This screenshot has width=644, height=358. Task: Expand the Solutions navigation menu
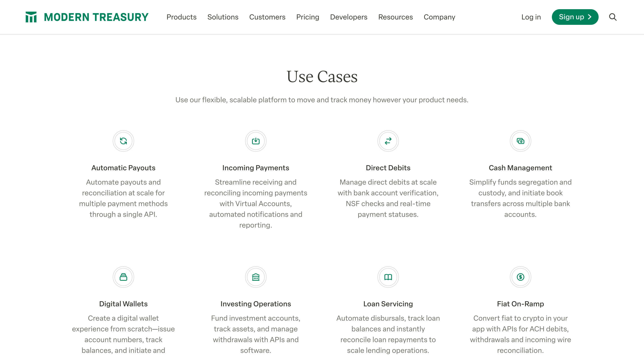point(222,17)
